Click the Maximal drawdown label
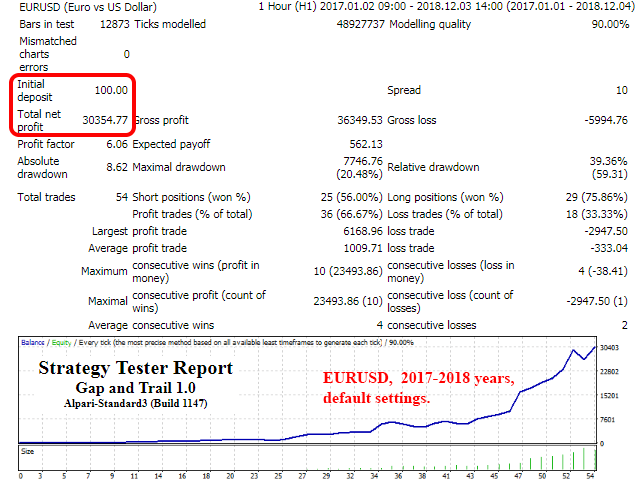The image size is (640, 480). [179, 167]
